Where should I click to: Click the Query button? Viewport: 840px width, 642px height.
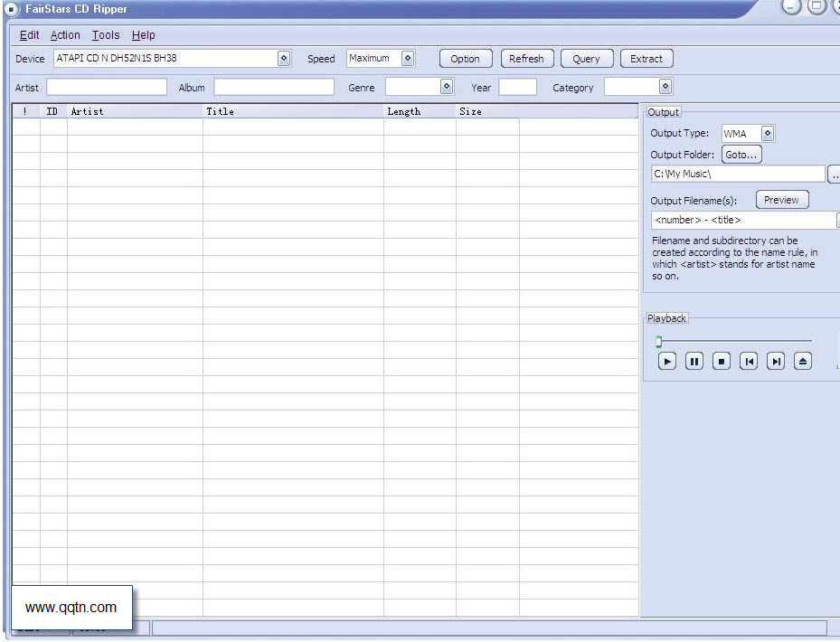coord(586,59)
